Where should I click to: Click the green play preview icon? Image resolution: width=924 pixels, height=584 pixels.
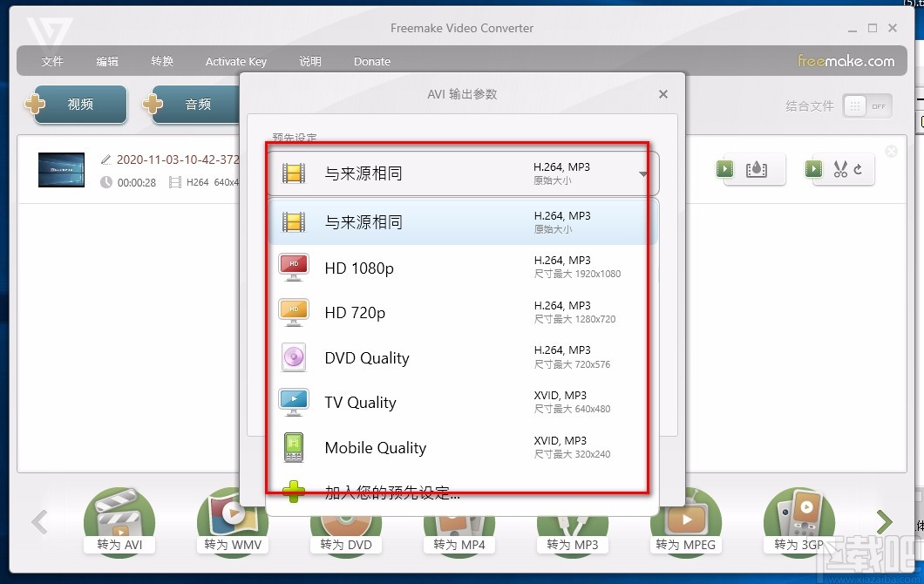[724, 169]
